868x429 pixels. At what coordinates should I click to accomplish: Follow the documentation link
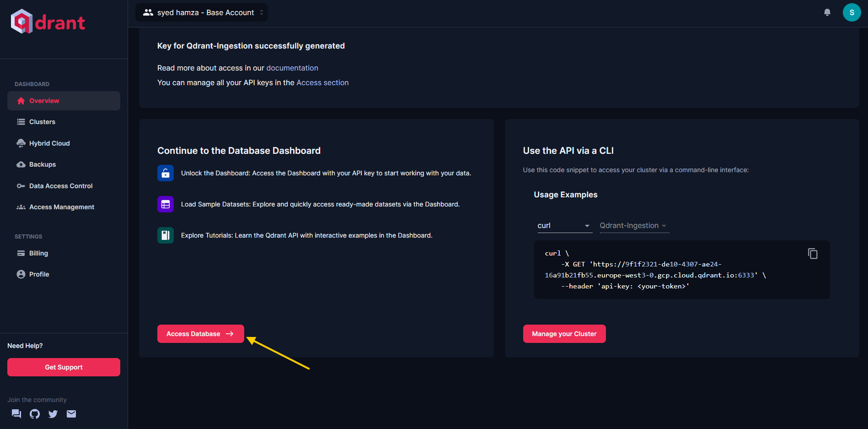click(292, 68)
